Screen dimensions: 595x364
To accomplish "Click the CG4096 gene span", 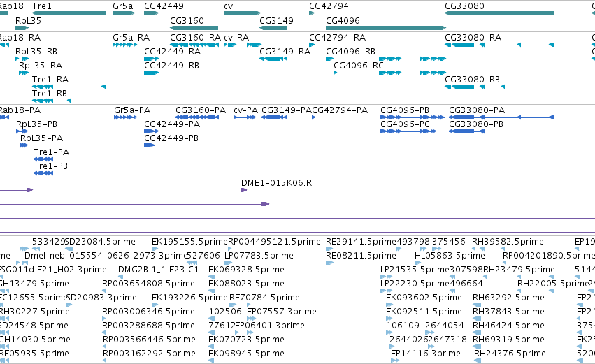I will (386, 28).
